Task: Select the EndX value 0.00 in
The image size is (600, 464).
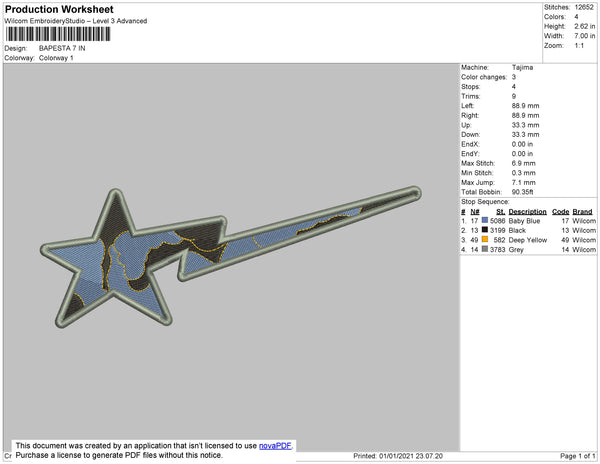Action: click(522, 144)
